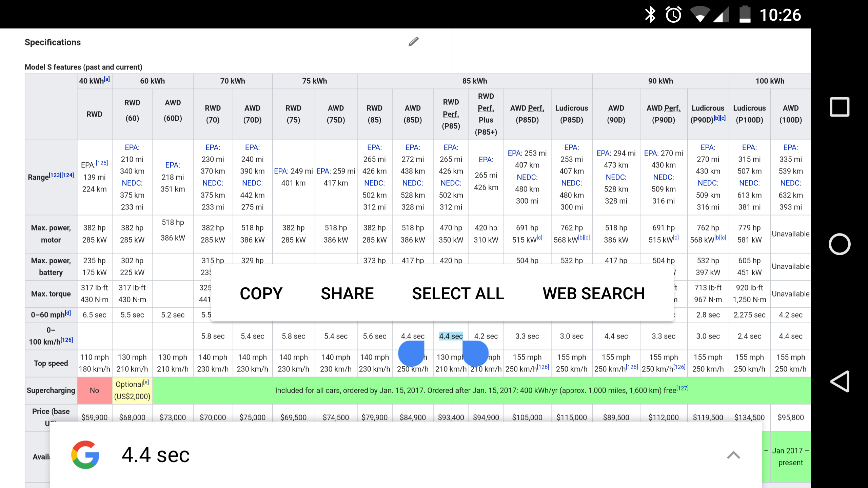Tap the Model S features table caption
This screenshot has height=488, width=868.
click(83, 67)
